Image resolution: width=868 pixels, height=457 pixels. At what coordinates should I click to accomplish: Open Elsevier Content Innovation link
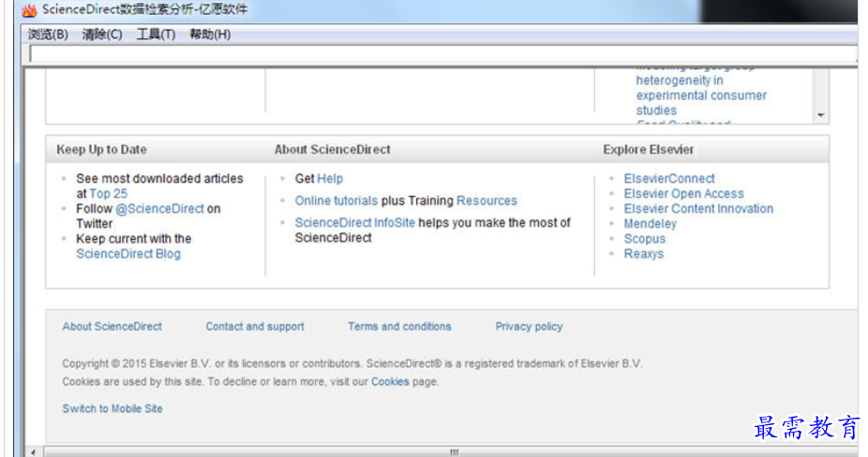pyautogui.click(x=698, y=209)
